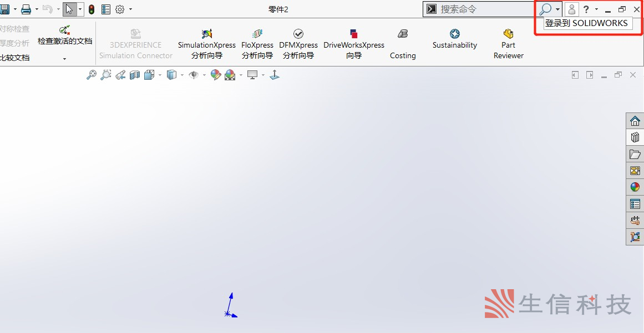
Task: Expand the search magnifier dropdown arrow
Action: click(x=557, y=9)
